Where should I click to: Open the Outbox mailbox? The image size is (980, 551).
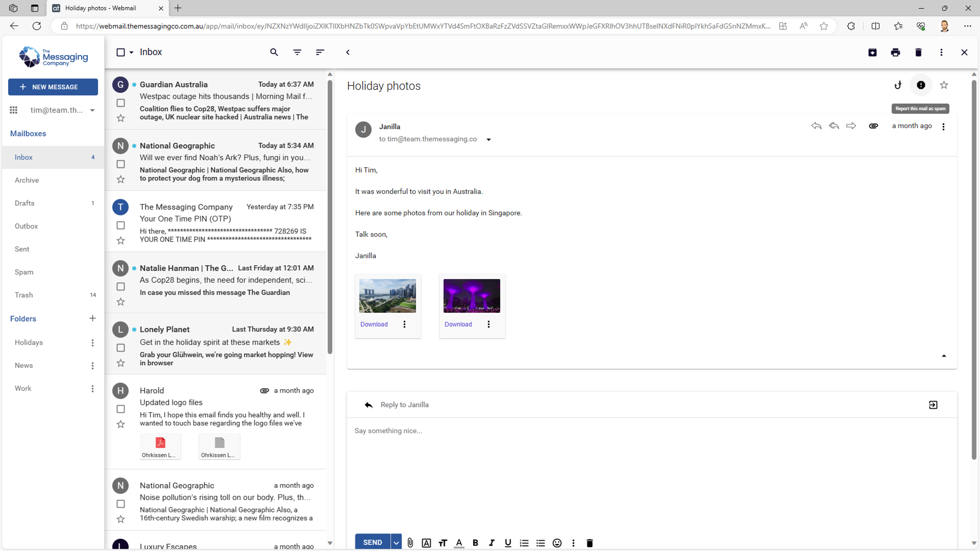point(53,226)
